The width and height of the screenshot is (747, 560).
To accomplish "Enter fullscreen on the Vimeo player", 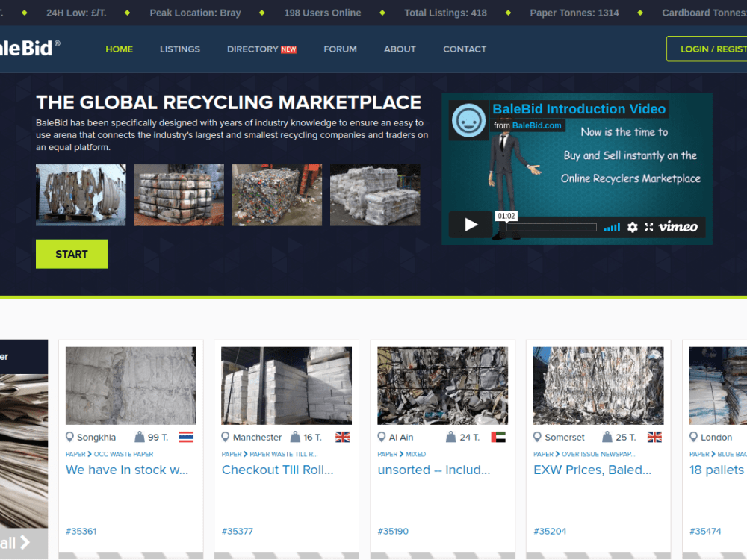I will [648, 227].
